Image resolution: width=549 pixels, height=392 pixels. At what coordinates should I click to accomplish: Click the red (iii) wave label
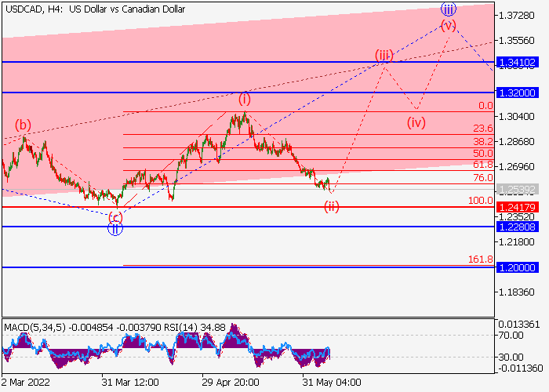click(384, 56)
